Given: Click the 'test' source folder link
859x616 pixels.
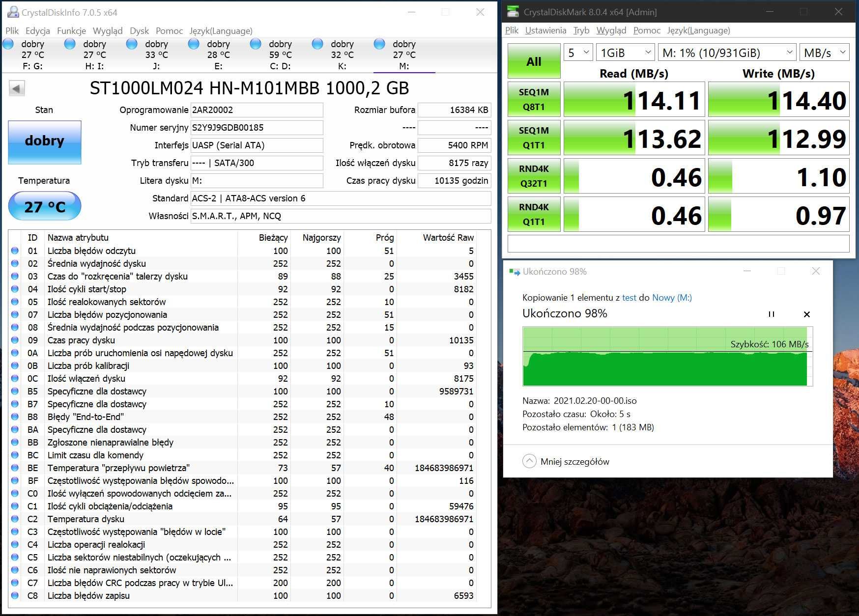Looking at the screenshot, I should (630, 297).
